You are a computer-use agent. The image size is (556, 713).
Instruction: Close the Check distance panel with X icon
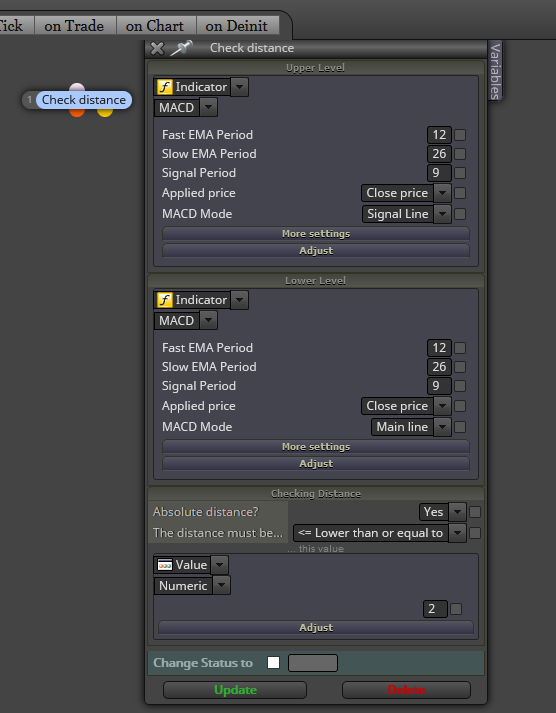coord(157,48)
